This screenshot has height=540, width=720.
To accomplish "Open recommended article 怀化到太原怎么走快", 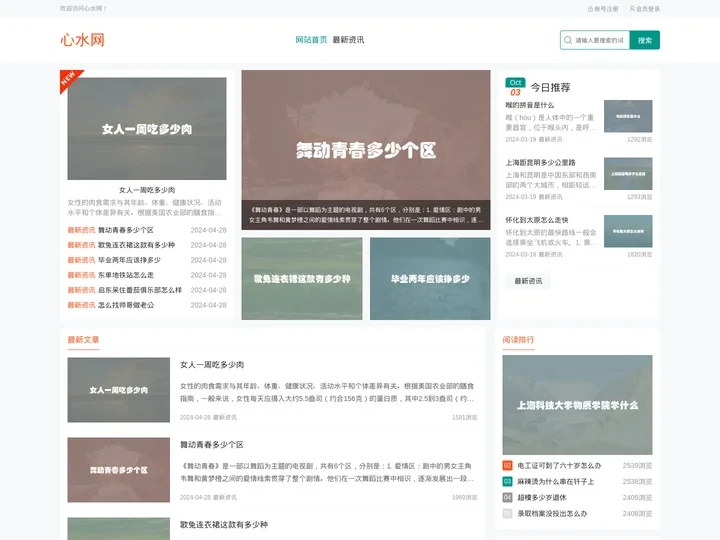I will coord(537,220).
